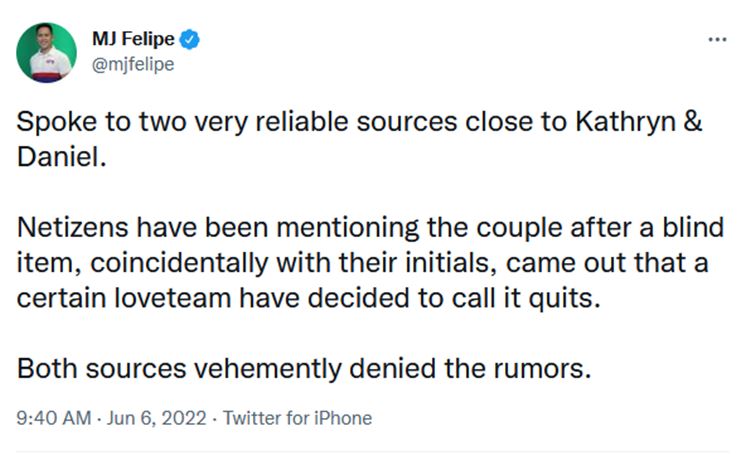Click the blue verified badge
Image resolution: width=750 pixels, height=455 pixels.
pyautogui.click(x=189, y=40)
